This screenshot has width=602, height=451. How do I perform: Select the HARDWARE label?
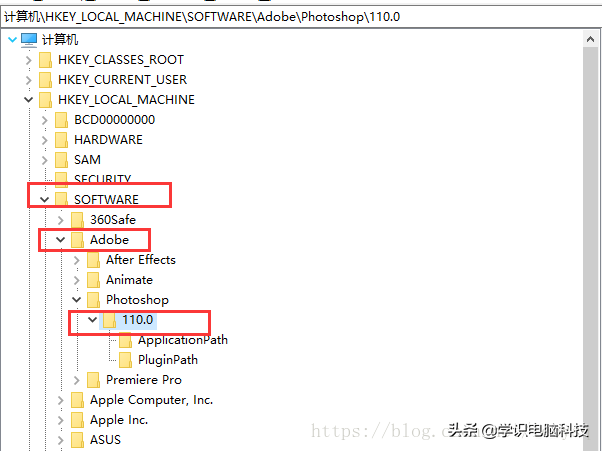tap(108, 140)
